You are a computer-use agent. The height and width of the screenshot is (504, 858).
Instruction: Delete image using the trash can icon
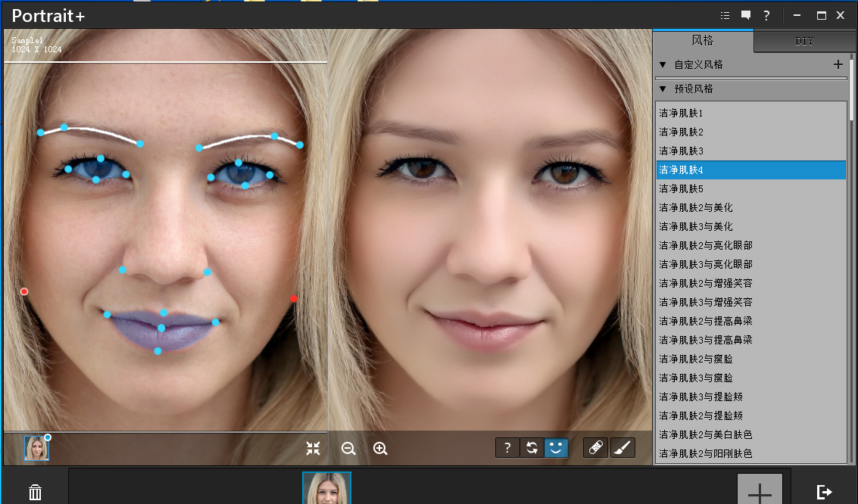click(x=36, y=493)
